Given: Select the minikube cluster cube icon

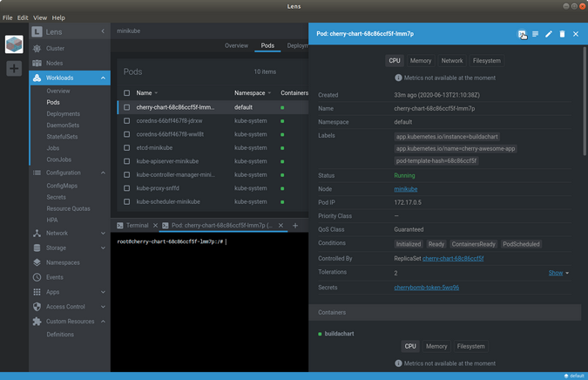Looking at the screenshot, I should [x=14, y=44].
